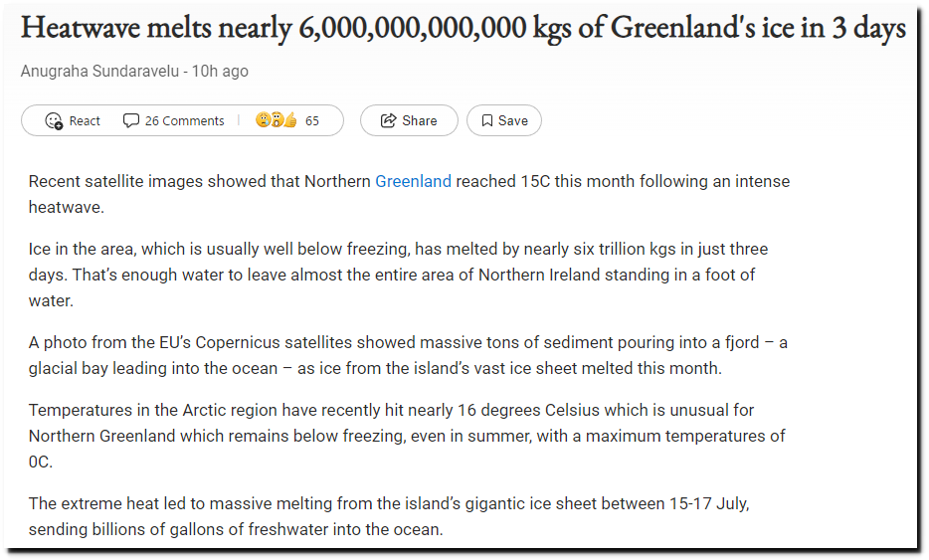Click the React smiley icon

pos(54,121)
